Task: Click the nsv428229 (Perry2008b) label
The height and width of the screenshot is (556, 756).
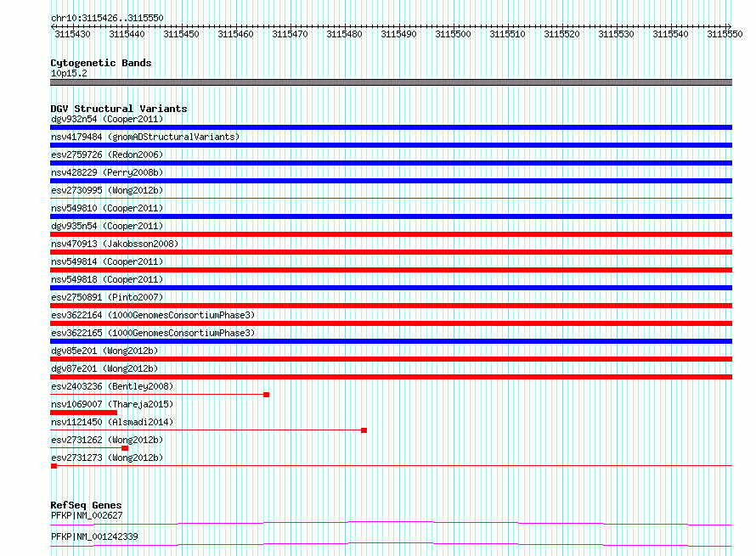Action: click(x=107, y=172)
